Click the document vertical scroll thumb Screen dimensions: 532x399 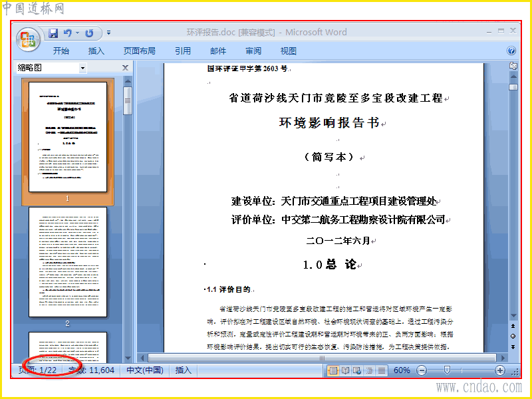click(x=513, y=87)
